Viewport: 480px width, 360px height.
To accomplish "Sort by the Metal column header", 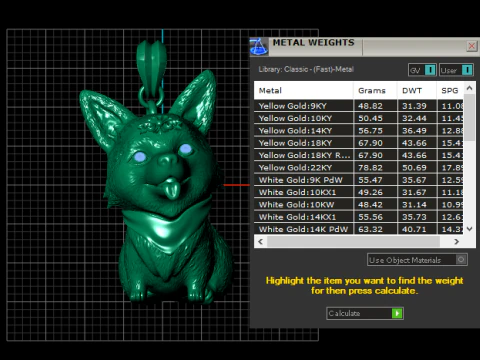I will pyautogui.click(x=303, y=90).
